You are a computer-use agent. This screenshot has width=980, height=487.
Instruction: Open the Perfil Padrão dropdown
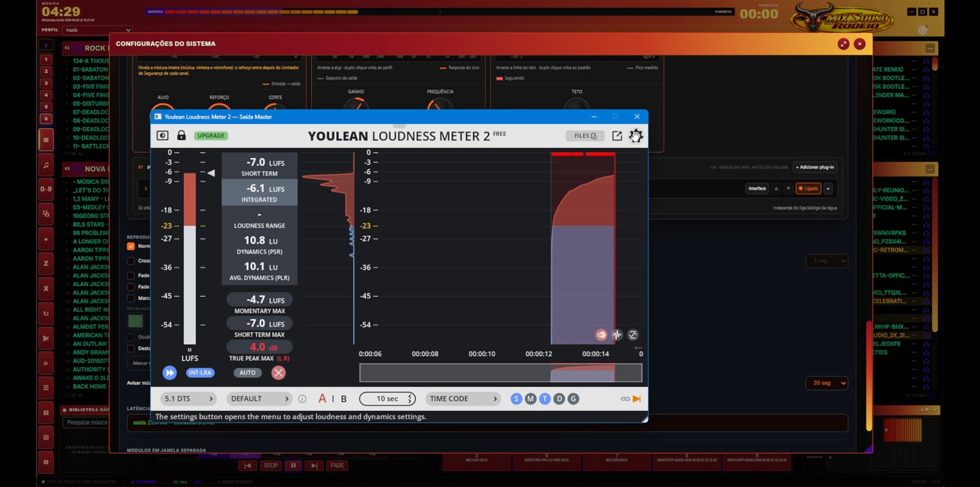[x=98, y=30]
